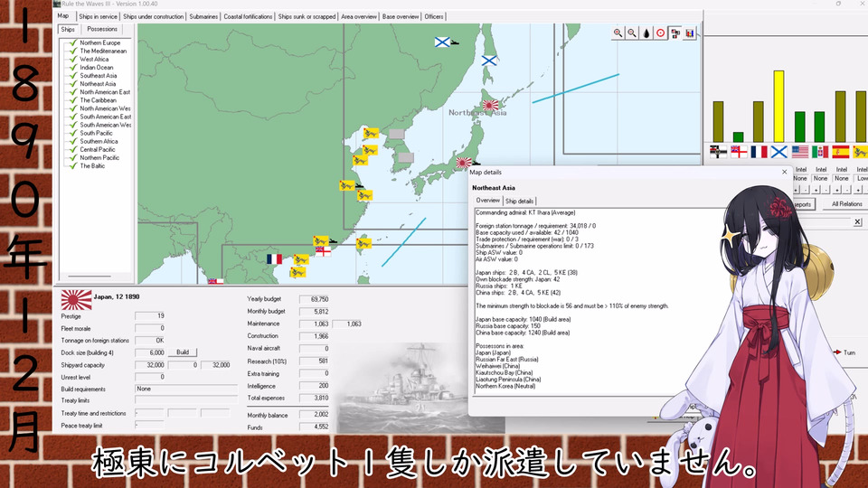Select the British ensign in relations panel
Image resolution: width=868 pixels, height=488 pixels.
tap(739, 152)
